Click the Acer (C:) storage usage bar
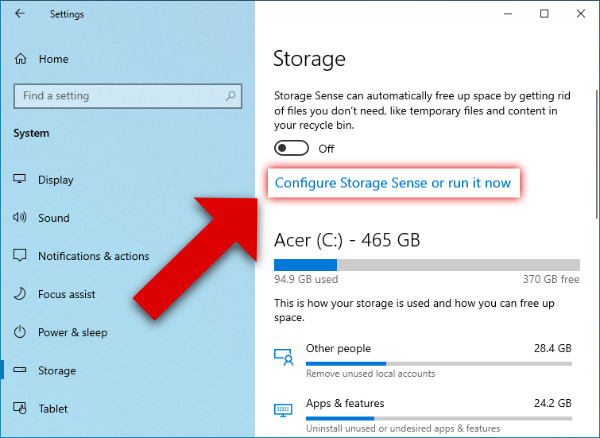This screenshot has height=438, width=600. [x=423, y=265]
